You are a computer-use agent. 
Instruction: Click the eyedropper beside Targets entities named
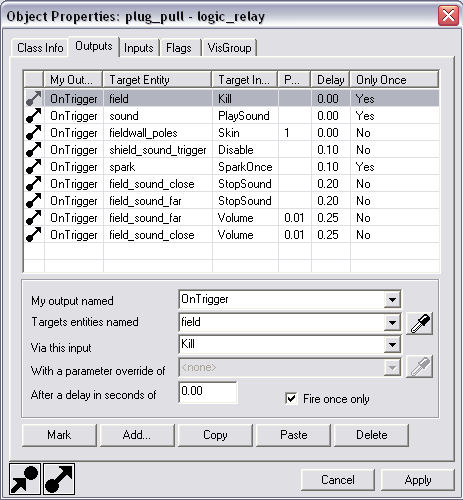[x=420, y=323]
